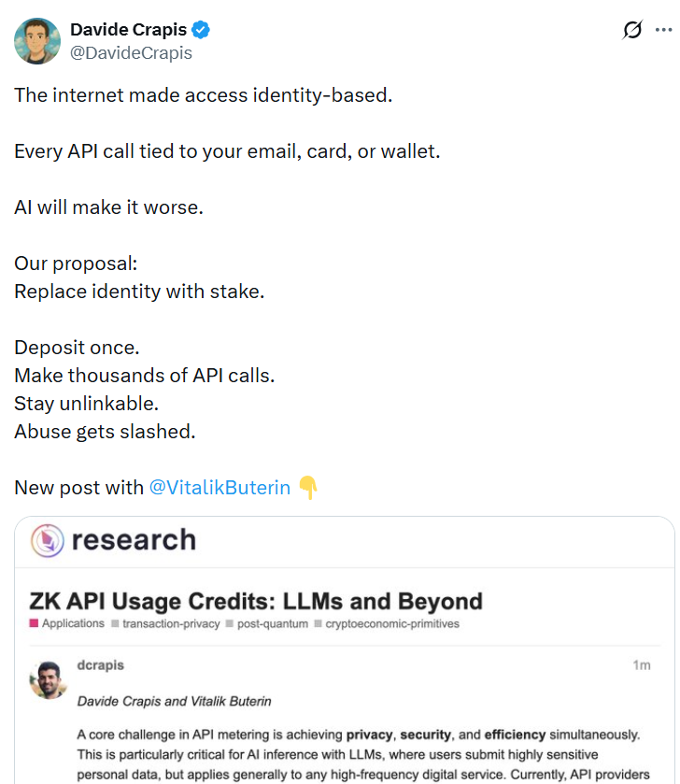Viewport: 680px width, 784px height.
Task: Click the Grok icon on the post
Action: [x=632, y=30]
